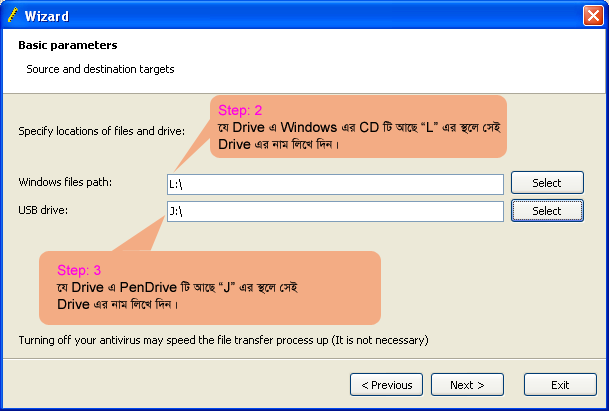The image size is (609, 411).
Task: Click the "Windows files path:" label
Action: coord(65,182)
